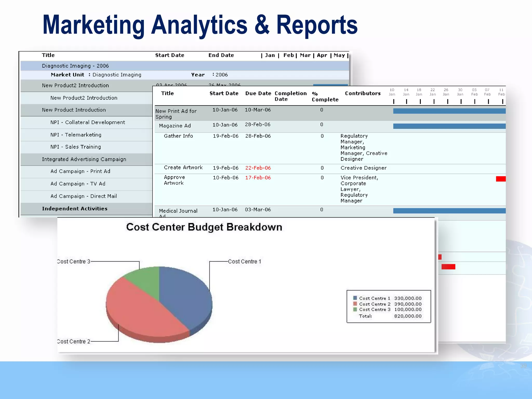The image size is (532, 399).
Task: Select the 'Independent Activities' bold row
Action: pos(87,209)
